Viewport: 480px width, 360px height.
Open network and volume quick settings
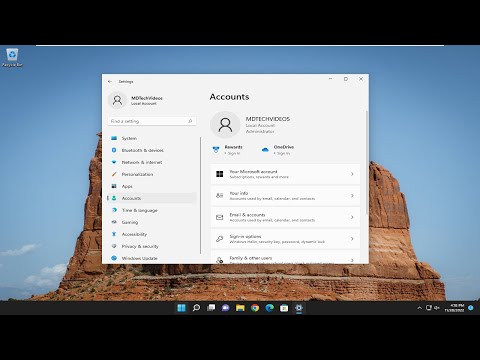[433, 308]
